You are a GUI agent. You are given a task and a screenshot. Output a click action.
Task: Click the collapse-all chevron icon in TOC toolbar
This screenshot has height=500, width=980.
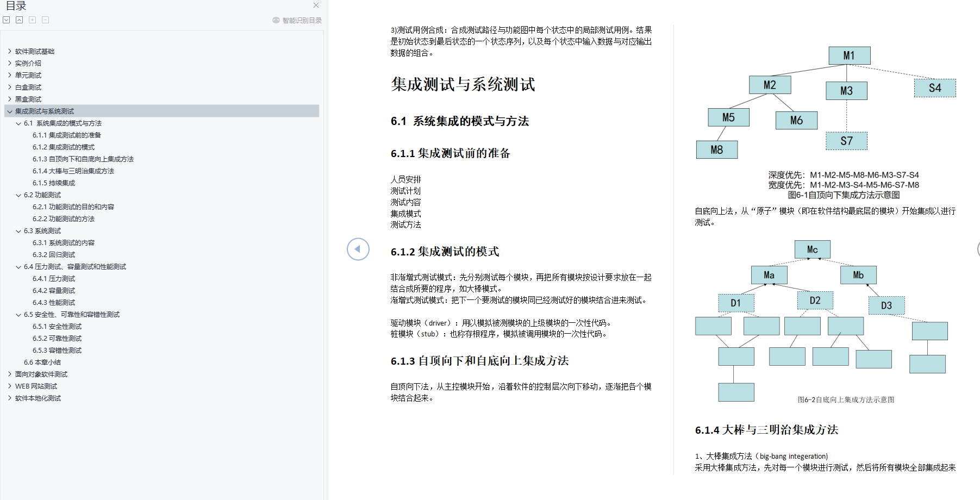tap(19, 20)
